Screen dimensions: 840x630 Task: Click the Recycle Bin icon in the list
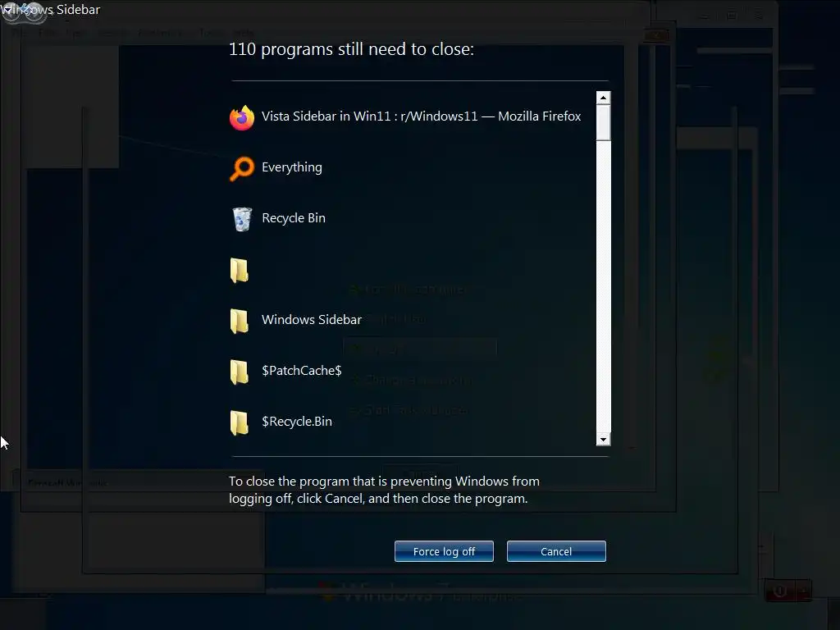tap(242, 219)
